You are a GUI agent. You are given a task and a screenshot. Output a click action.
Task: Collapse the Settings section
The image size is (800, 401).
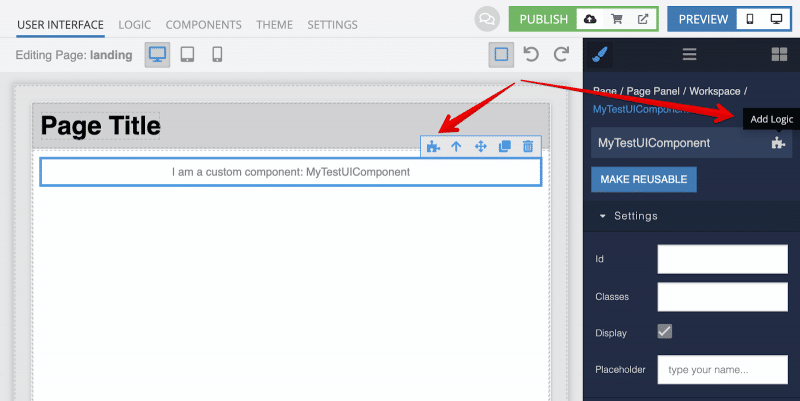[603, 215]
